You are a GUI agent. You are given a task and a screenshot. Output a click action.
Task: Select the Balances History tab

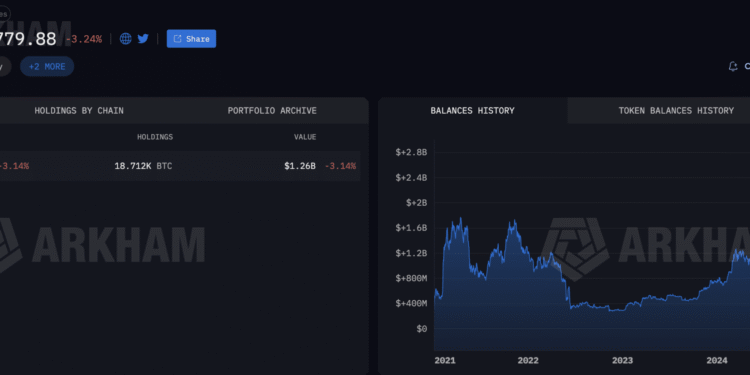coord(472,110)
